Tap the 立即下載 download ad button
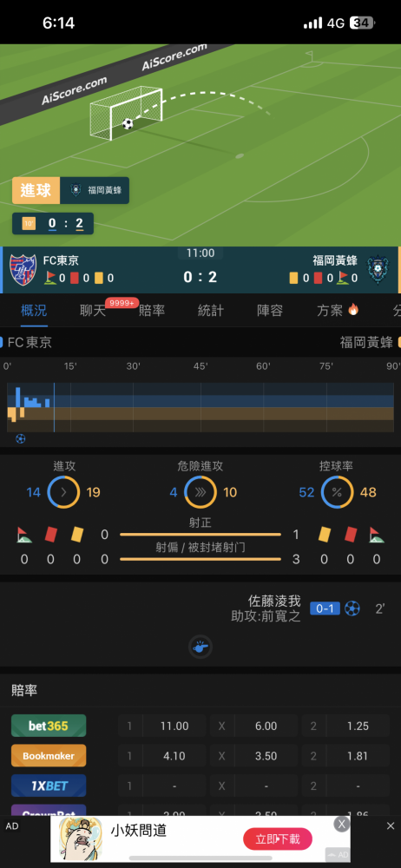Screen dimensions: 401x868 coord(278,839)
